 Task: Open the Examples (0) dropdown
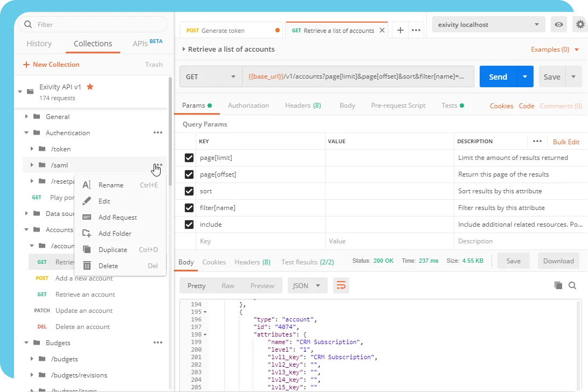[555, 49]
